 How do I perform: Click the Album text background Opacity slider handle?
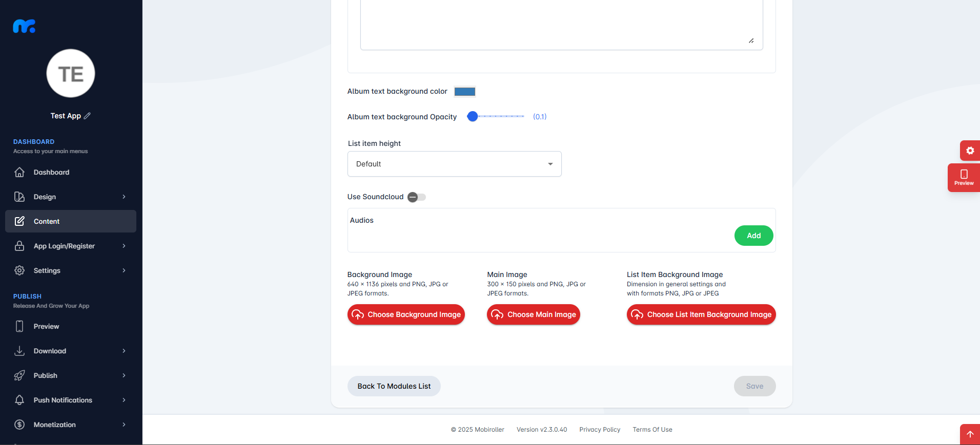pos(473,116)
